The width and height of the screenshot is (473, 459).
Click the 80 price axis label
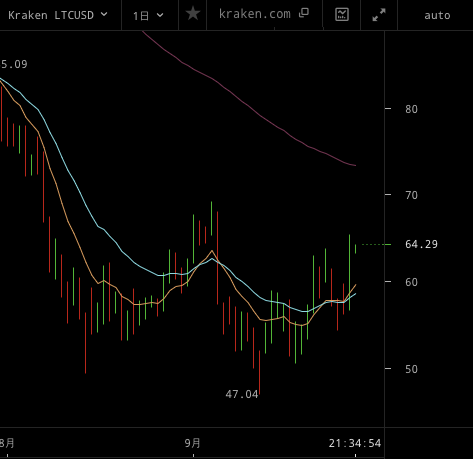pyautogui.click(x=411, y=109)
